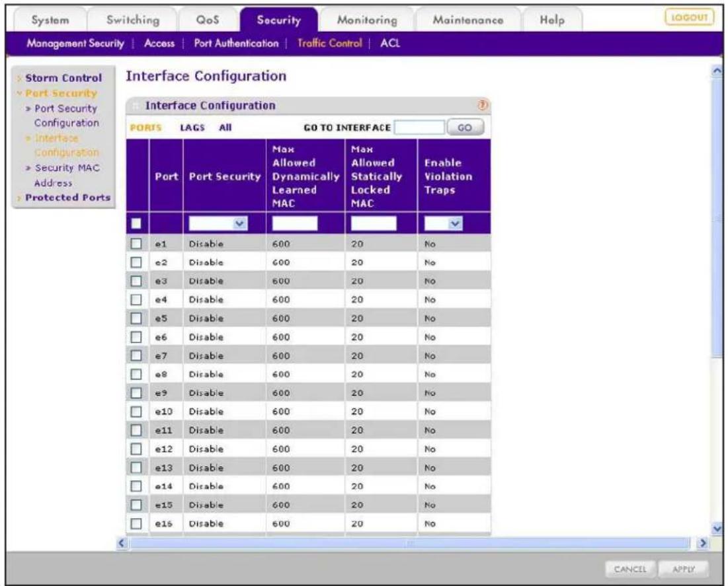Image resolution: width=728 pixels, height=586 pixels.
Task: Open the ACL submenu item
Action: click(390, 43)
